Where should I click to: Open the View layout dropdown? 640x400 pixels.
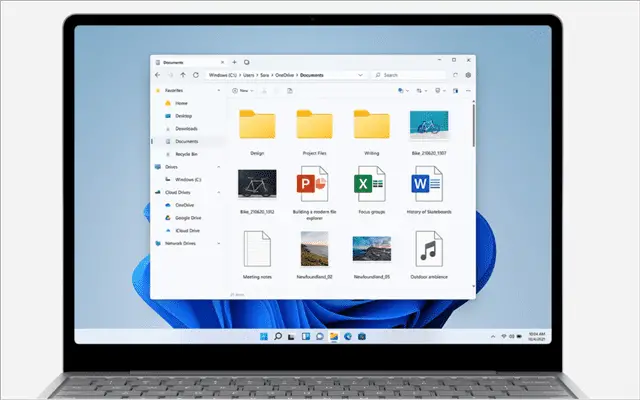point(440,91)
